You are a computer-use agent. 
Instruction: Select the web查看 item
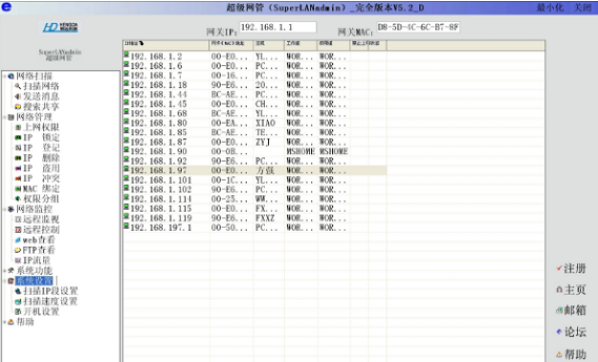[39, 240]
